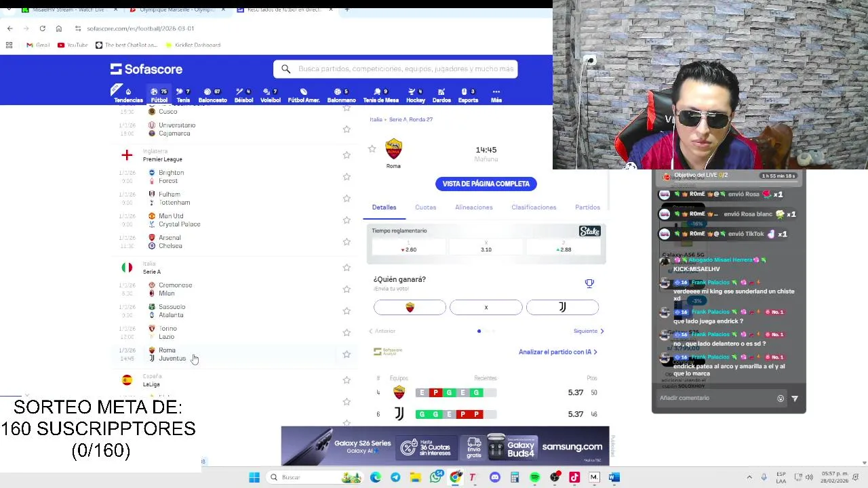Favorite the Roma vs Juventus match

coord(347,354)
